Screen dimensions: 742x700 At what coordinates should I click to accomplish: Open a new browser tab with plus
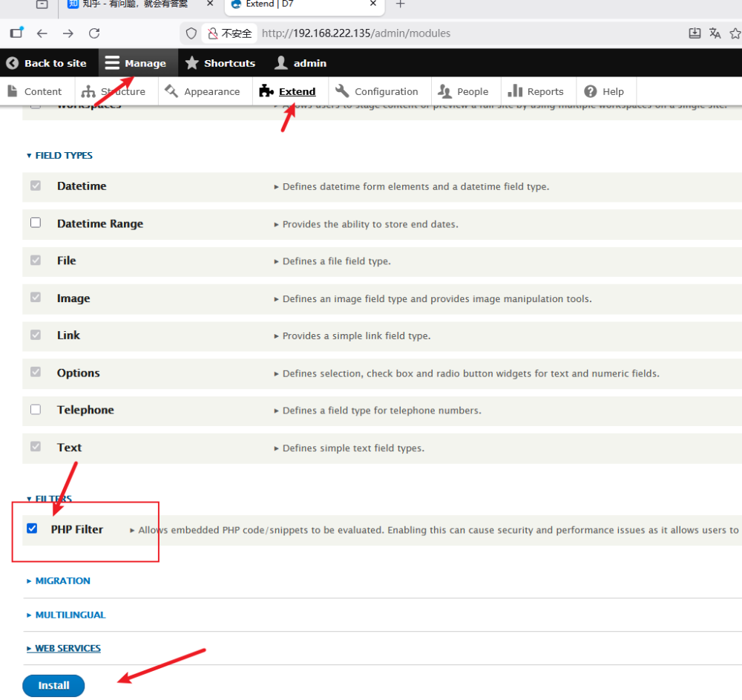[x=401, y=4]
